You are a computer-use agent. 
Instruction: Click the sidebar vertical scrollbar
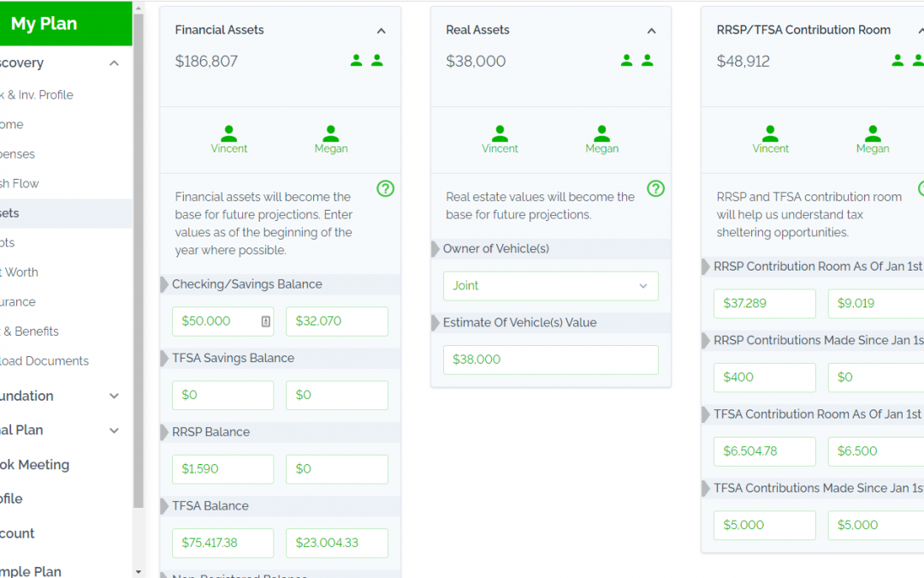click(138, 259)
